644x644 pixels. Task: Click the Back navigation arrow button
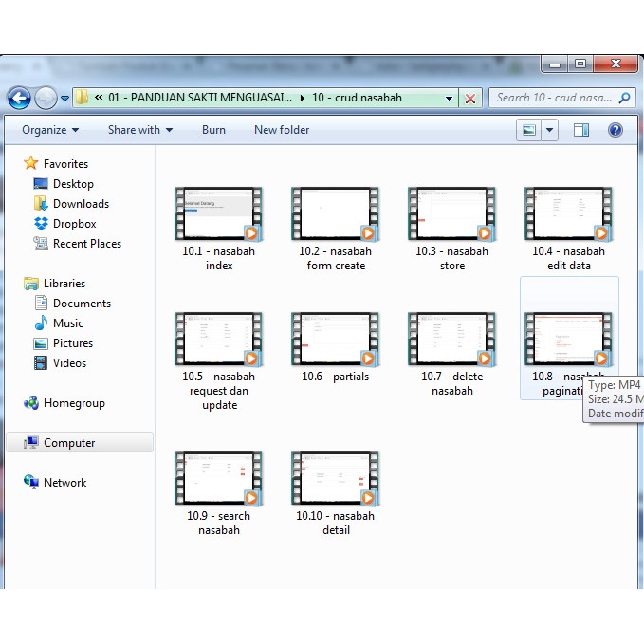pyautogui.click(x=19, y=98)
